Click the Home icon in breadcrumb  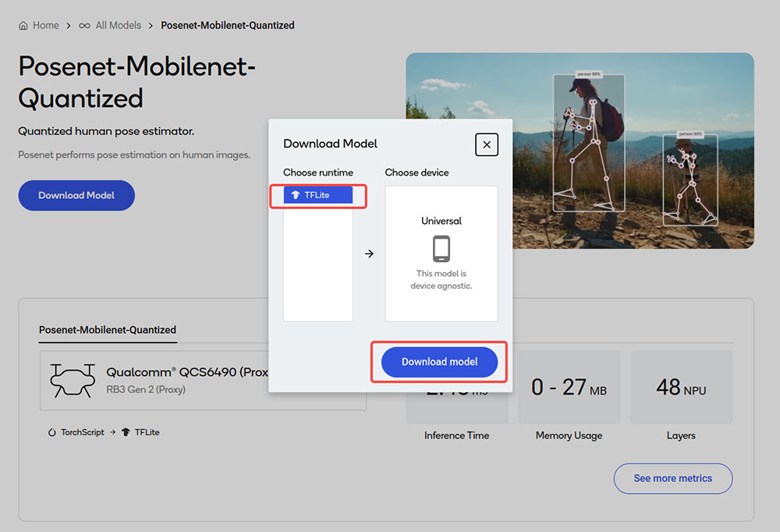click(23, 26)
